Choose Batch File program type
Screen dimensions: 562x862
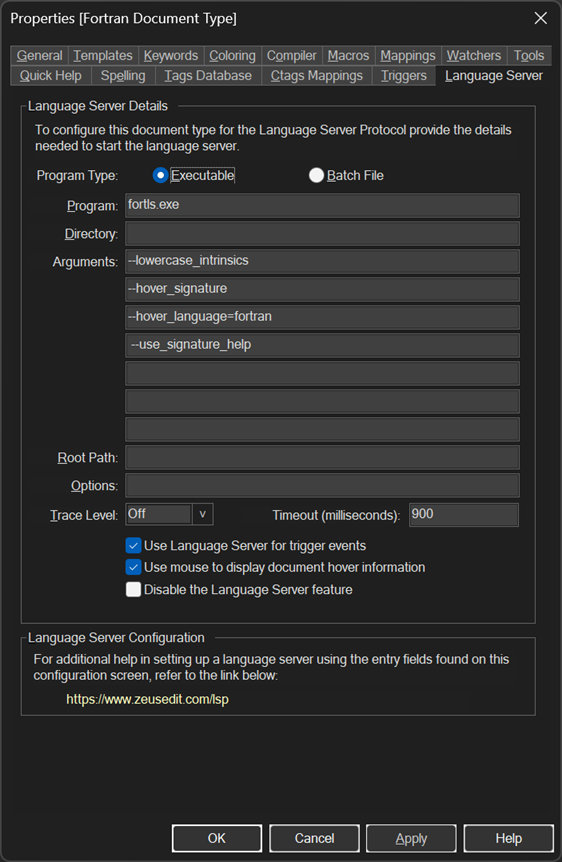point(316,175)
